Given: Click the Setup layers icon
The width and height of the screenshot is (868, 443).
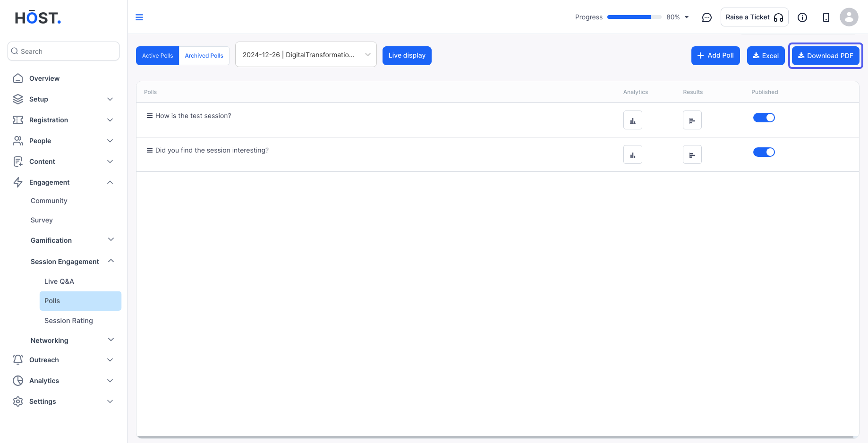Looking at the screenshot, I should (x=18, y=99).
